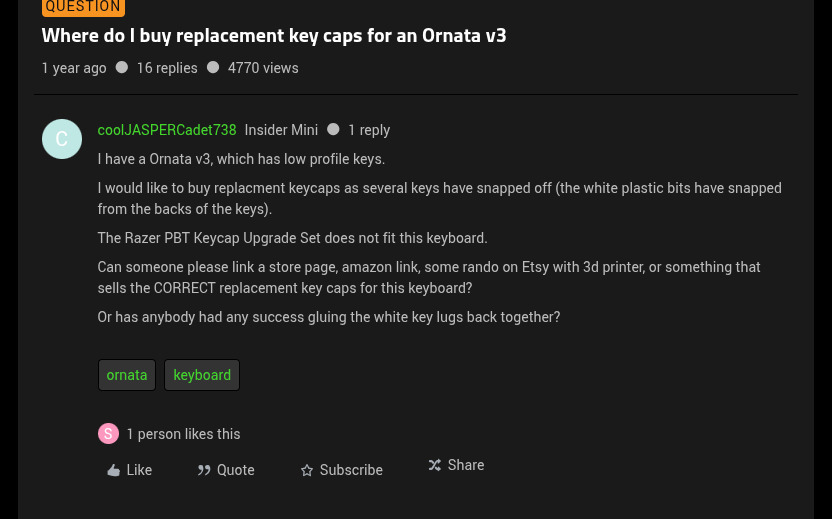
Task: Click the thread title heading
Action: 274,35
